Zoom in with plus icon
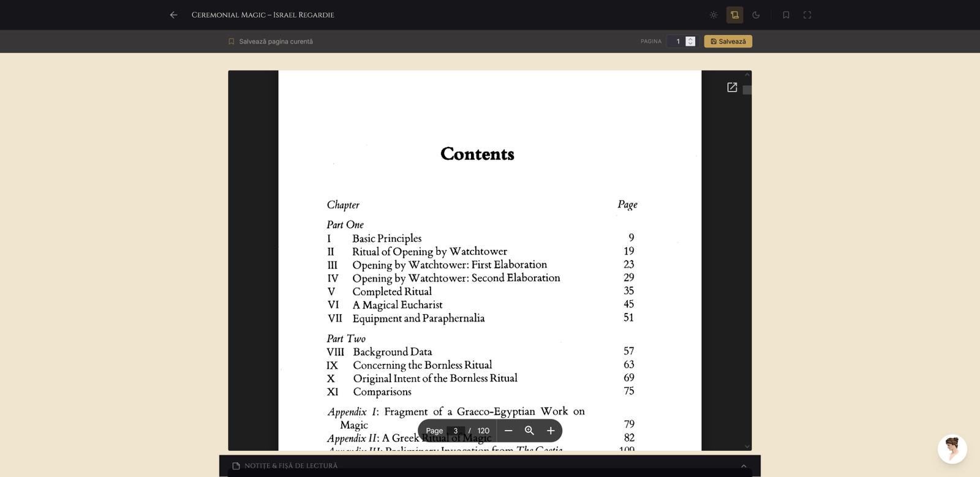 click(x=551, y=431)
